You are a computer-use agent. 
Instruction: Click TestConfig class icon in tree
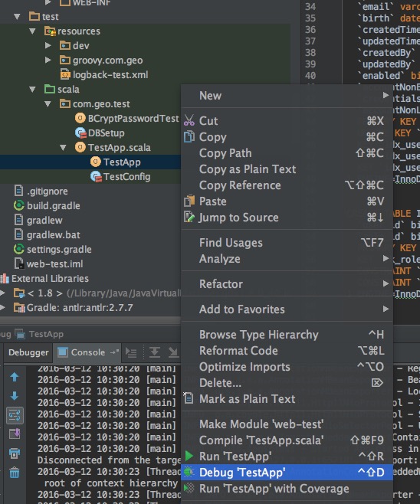(x=96, y=176)
